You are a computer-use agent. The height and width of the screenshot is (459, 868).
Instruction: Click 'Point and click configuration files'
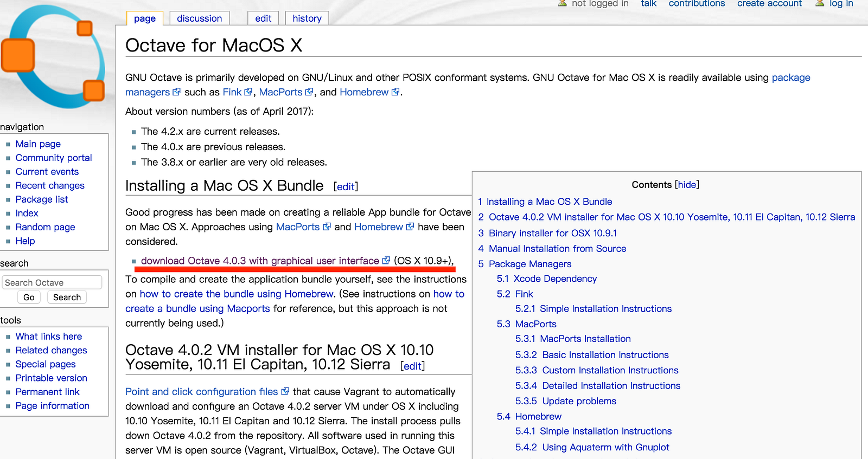(201, 391)
